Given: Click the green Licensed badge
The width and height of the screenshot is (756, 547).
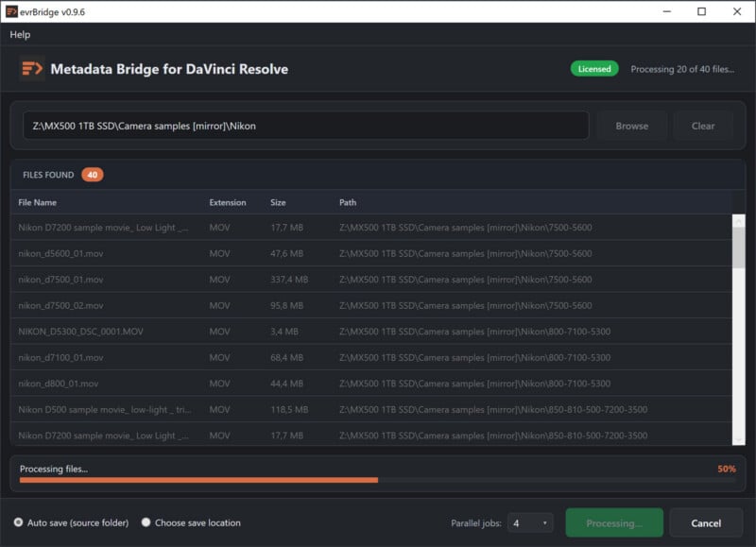Looking at the screenshot, I should (593, 69).
